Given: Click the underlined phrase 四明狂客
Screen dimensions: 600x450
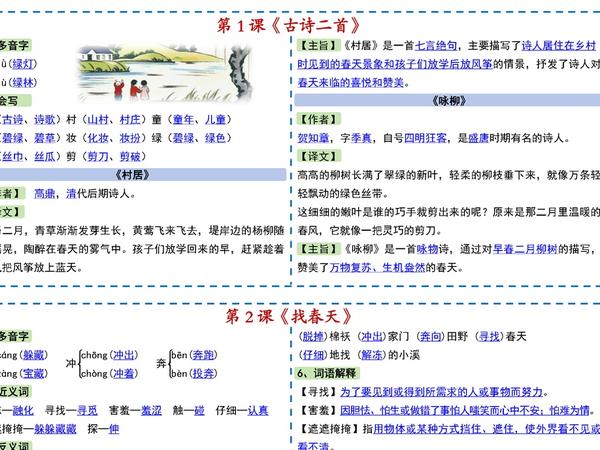Looking at the screenshot, I should coord(425,138).
